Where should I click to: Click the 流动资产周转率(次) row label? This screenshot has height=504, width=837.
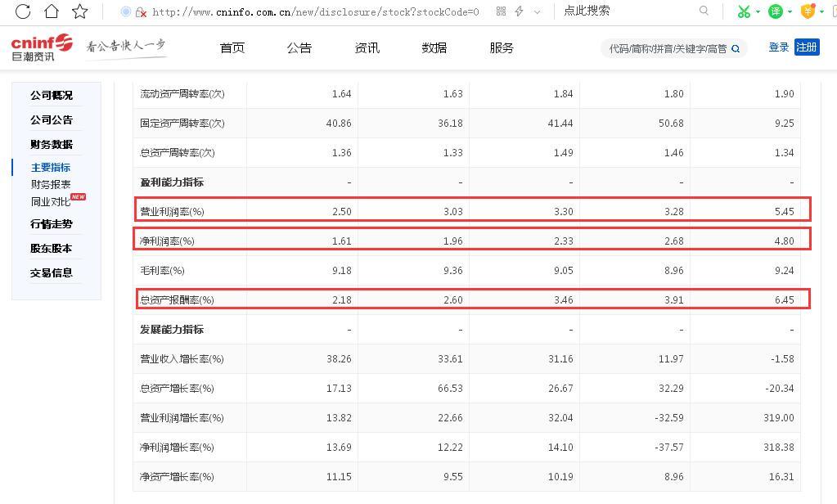tap(182, 94)
